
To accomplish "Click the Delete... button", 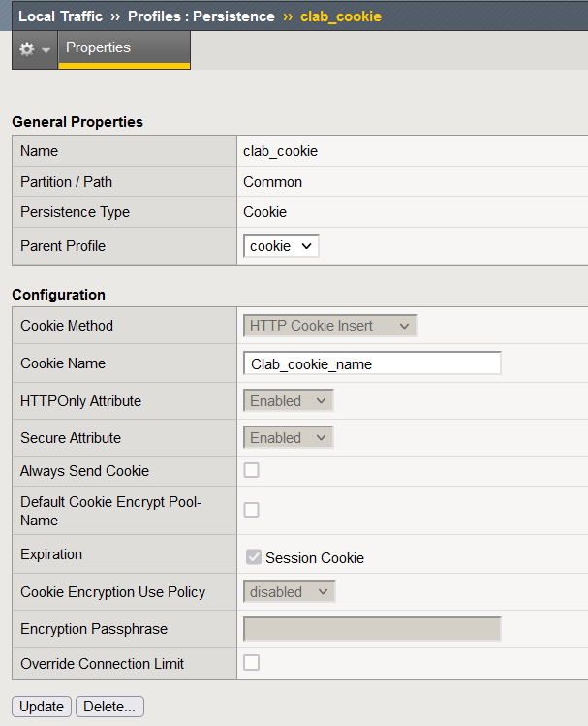I will [109, 707].
